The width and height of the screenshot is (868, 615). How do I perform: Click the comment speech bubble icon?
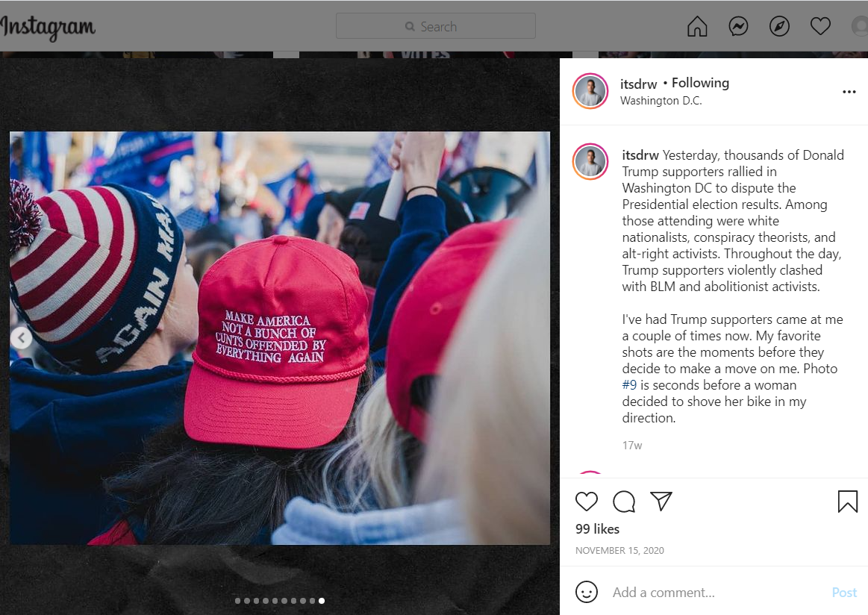coord(624,502)
